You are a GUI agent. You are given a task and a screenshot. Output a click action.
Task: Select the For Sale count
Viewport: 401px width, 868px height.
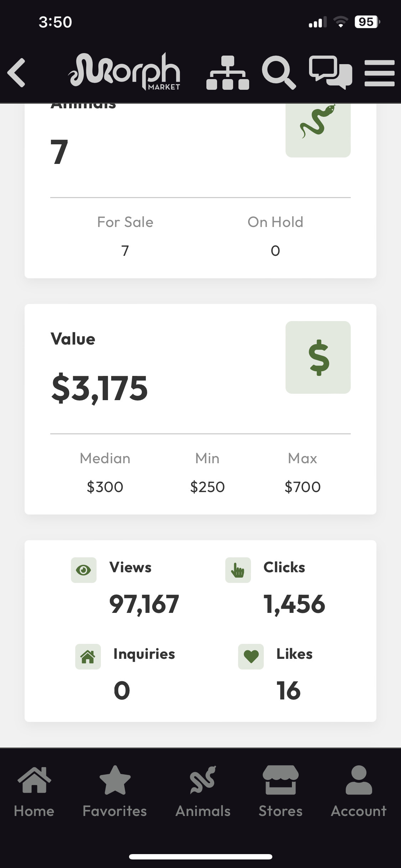pyautogui.click(x=125, y=251)
